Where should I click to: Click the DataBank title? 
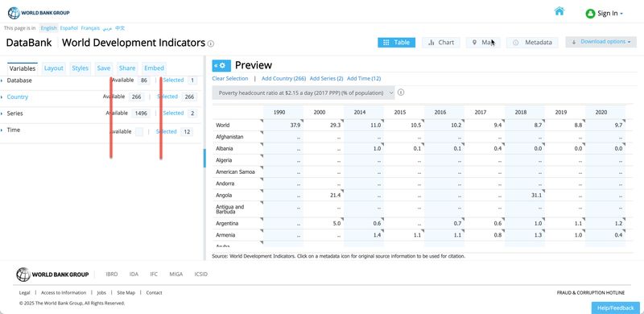[x=29, y=43]
